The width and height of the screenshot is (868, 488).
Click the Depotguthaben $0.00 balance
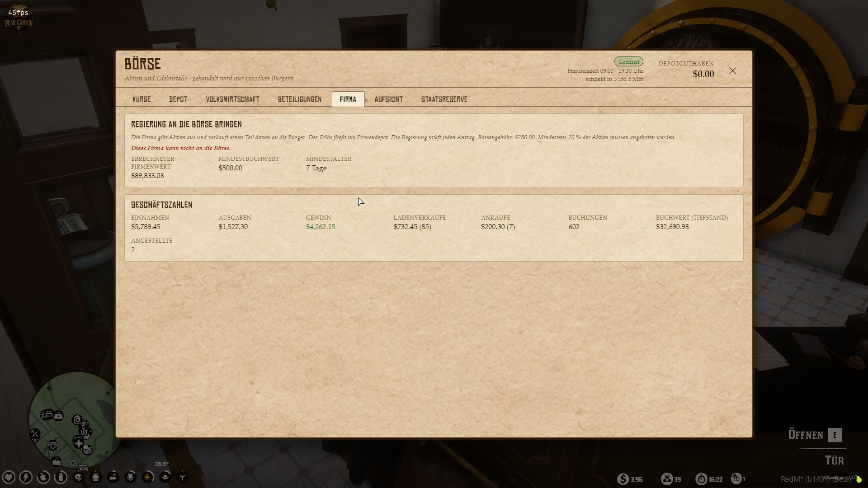pyautogui.click(x=703, y=74)
